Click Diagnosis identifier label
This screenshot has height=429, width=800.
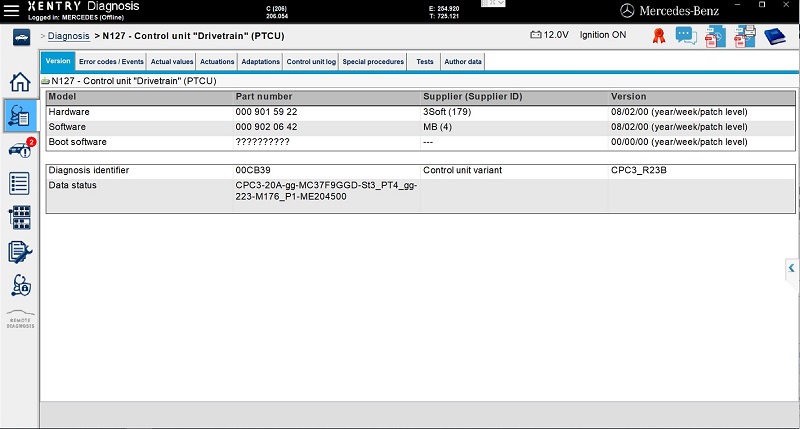point(89,170)
